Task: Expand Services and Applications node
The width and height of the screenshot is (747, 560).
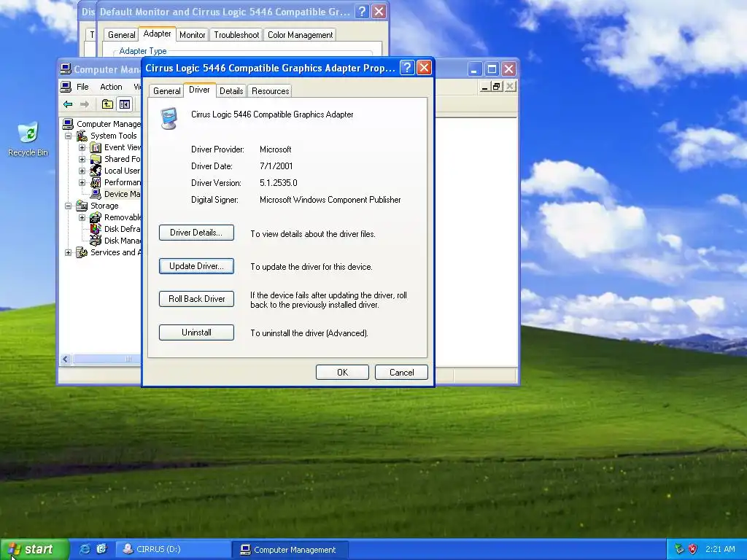Action: 68,252
